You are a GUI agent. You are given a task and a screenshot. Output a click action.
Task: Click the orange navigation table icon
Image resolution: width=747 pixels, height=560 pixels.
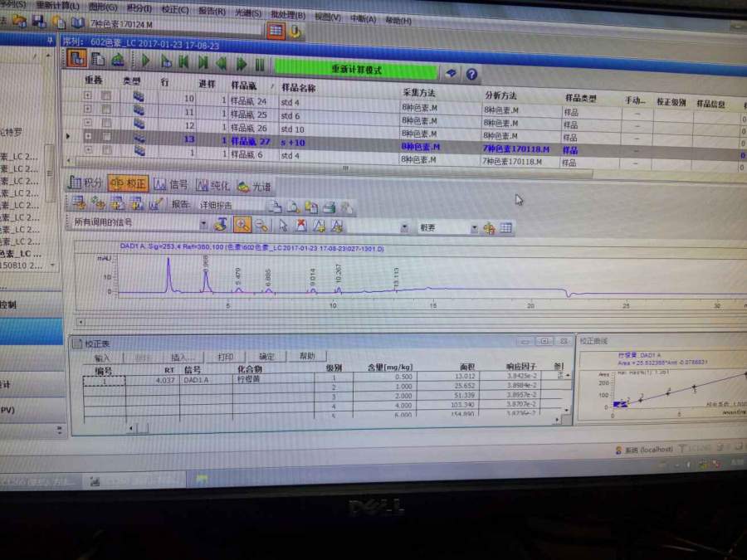(276, 31)
